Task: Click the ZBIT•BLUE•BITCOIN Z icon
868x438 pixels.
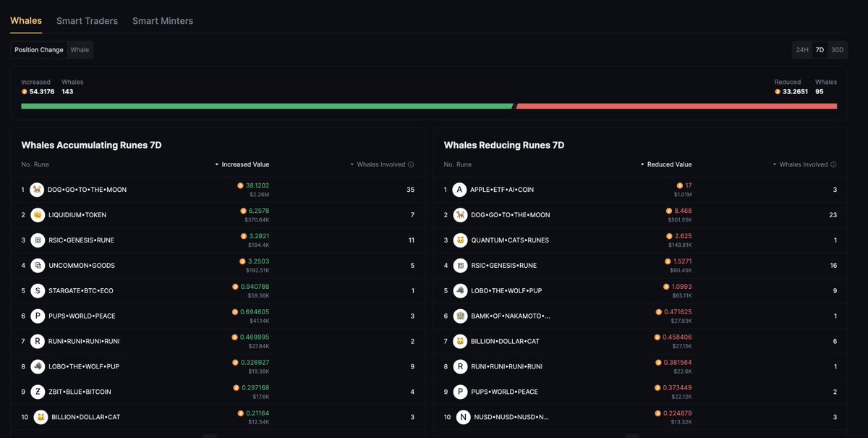Action: point(37,392)
